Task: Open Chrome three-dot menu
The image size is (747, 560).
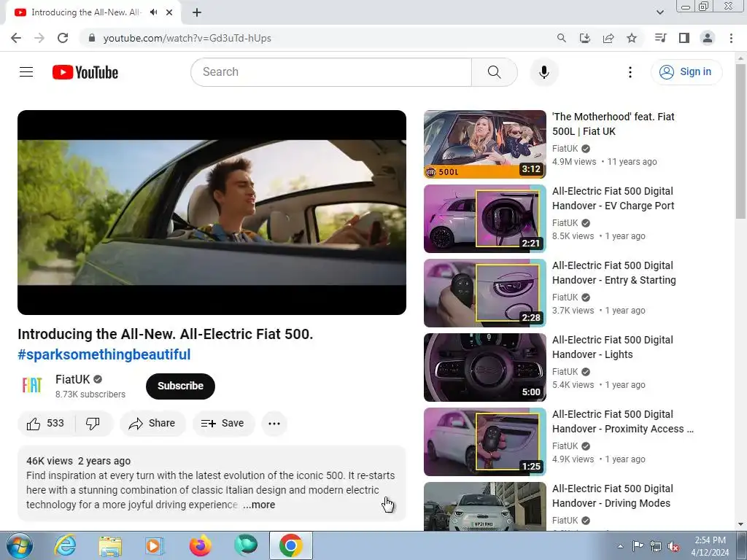Action: [x=731, y=38]
